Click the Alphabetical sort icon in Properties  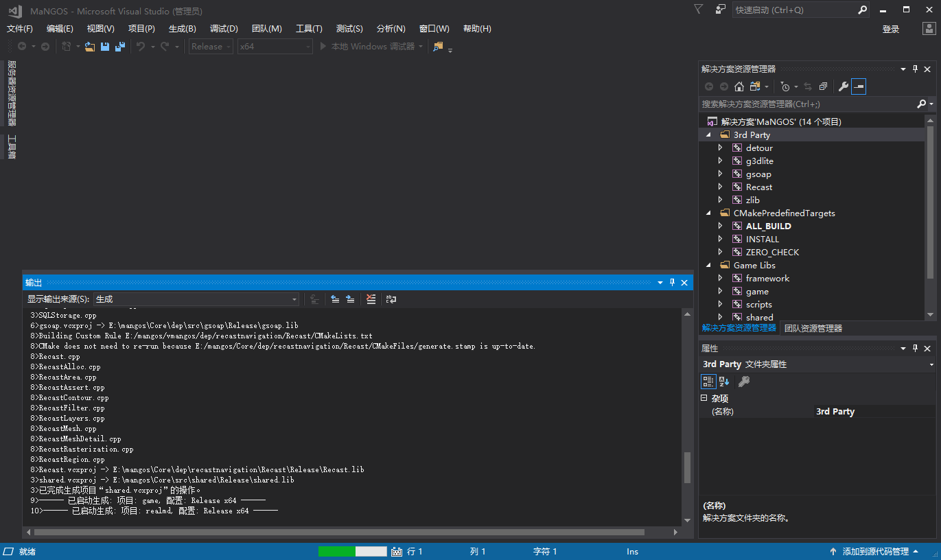(x=724, y=382)
